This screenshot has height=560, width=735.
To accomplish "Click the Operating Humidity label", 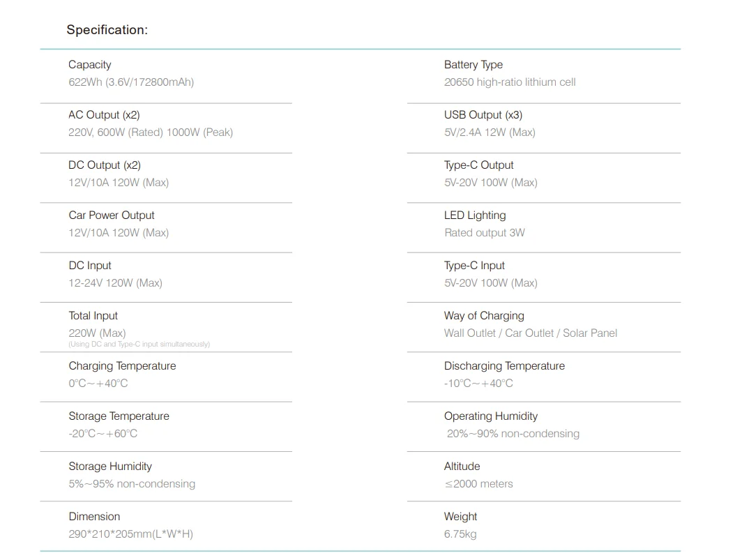I will [491, 416].
